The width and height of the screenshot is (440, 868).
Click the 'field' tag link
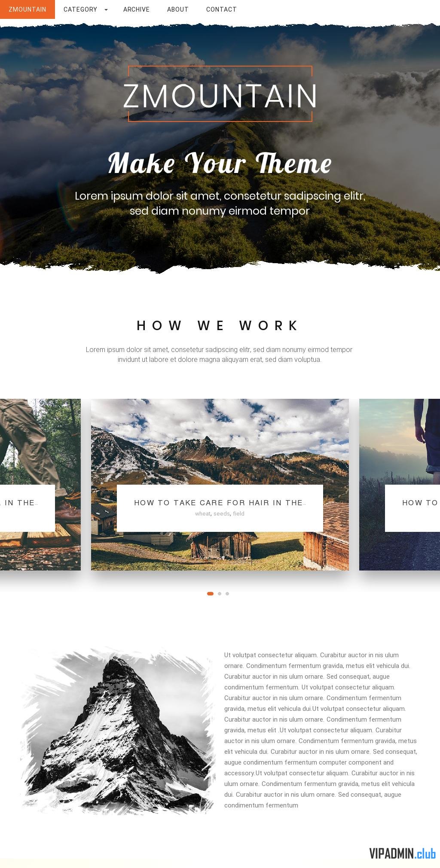[238, 513]
